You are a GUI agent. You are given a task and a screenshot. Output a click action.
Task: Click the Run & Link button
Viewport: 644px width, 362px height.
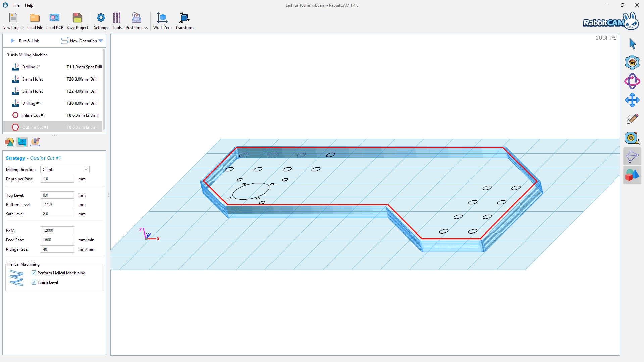pyautogui.click(x=25, y=41)
